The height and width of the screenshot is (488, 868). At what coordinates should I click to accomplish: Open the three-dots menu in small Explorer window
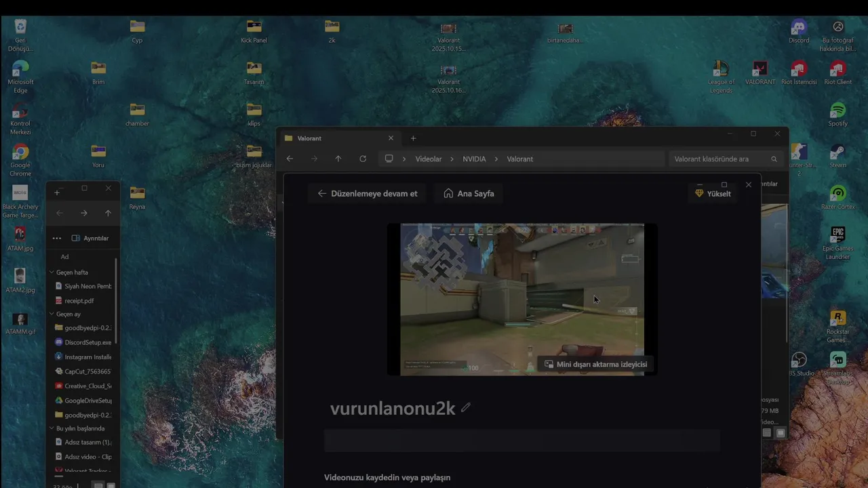coord(57,238)
